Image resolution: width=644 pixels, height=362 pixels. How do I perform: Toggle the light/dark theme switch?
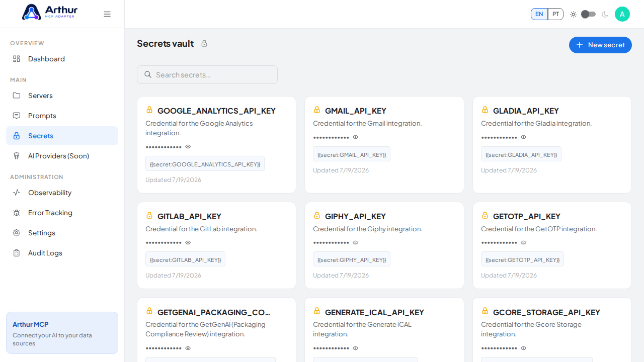click(588, 14)
